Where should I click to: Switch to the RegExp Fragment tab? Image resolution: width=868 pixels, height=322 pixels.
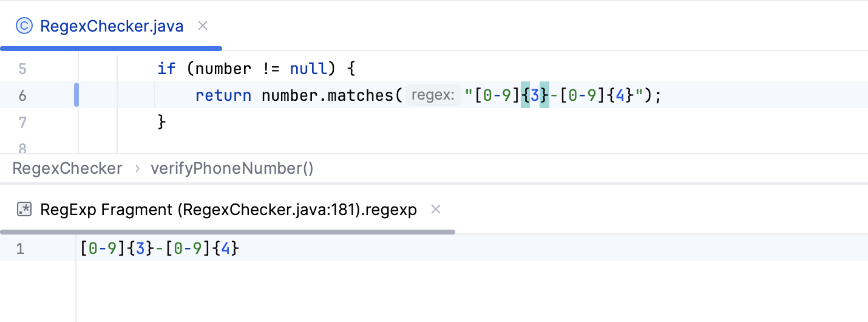228,210
